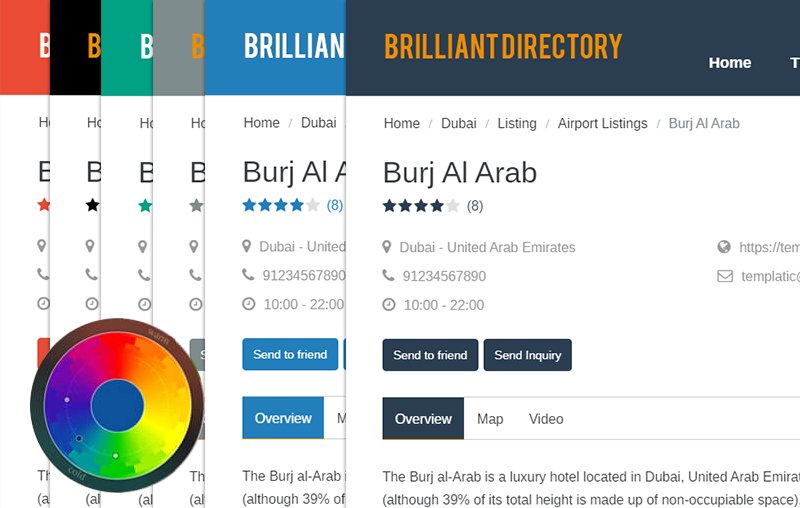Click the phone icon in green theme
This screenshot has height=508, width=800.
[144, 275]
